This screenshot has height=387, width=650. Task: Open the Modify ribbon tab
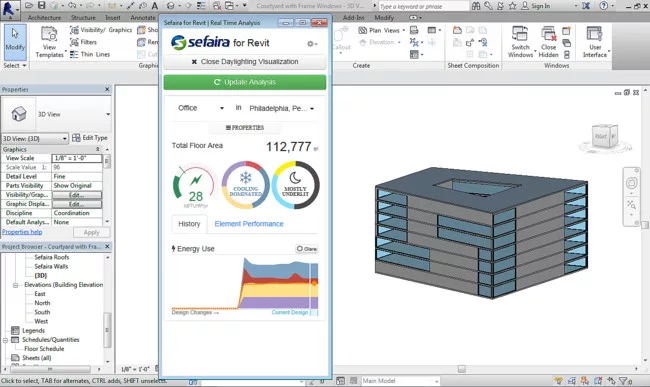(384, 18)
